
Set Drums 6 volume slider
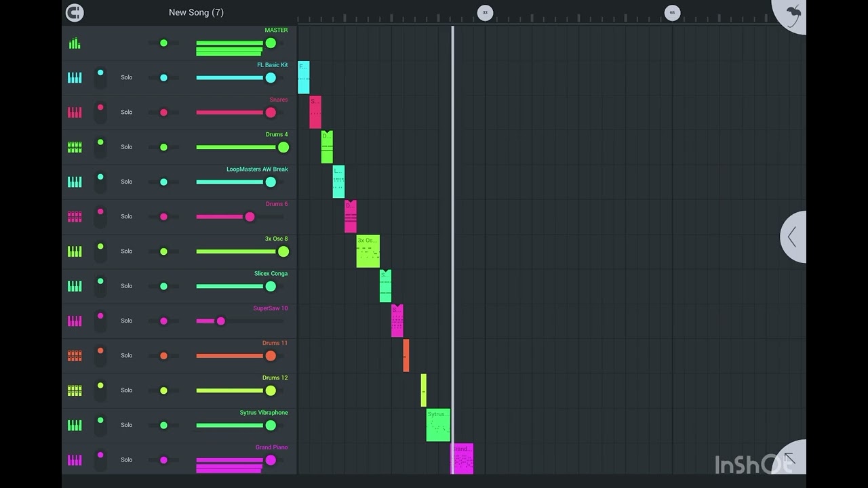pos(239,217)
